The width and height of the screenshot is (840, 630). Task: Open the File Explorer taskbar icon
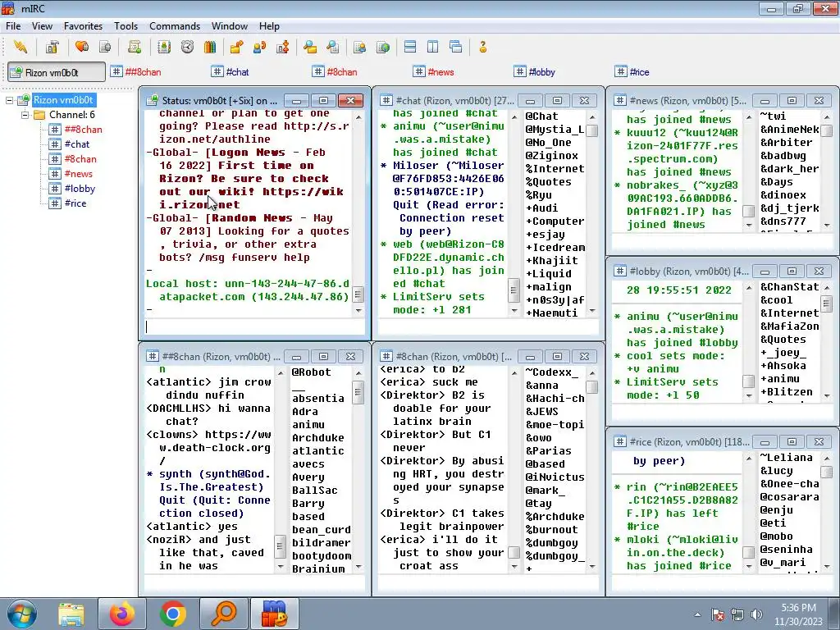click(71, 614)
